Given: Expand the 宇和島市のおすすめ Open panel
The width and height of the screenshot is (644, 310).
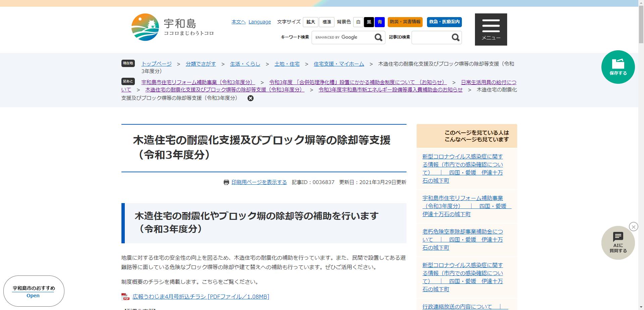Looking at the screenshot, I should tap(33, 296).
